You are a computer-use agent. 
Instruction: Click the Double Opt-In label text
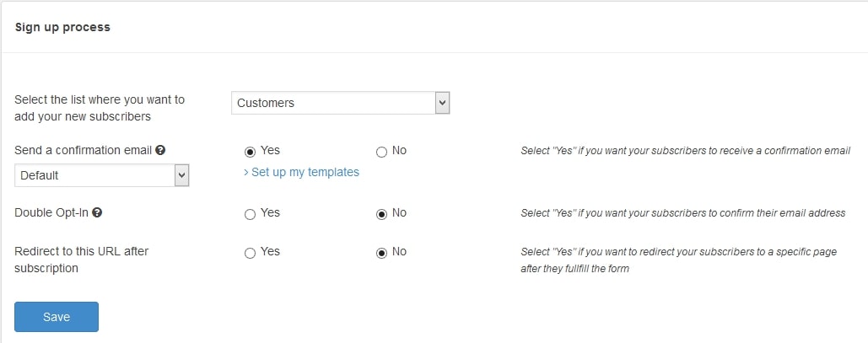51,213
